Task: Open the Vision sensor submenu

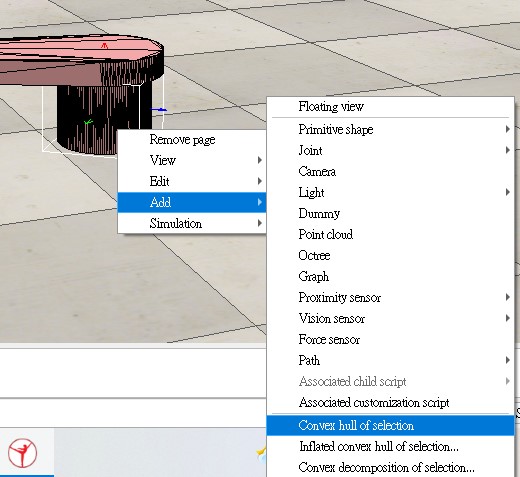Action: click(390, 318)
